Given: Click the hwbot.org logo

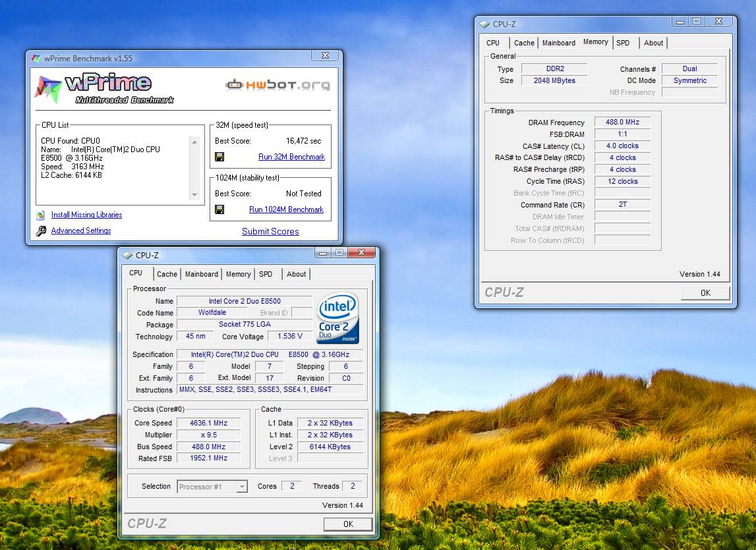Looking at the screenshot, I should pos(277,85).
